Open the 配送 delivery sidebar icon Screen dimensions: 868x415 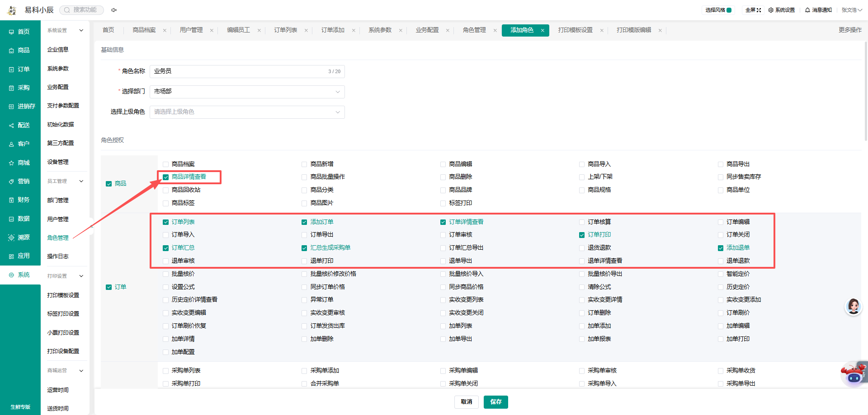pyautogui.click(x=11, y=126)
